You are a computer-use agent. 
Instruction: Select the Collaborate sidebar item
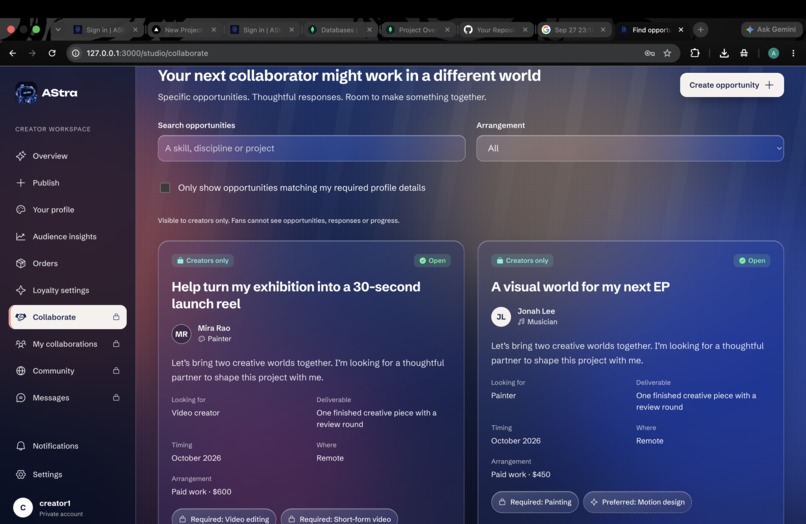pyautogui.click(x=67, y=317)
